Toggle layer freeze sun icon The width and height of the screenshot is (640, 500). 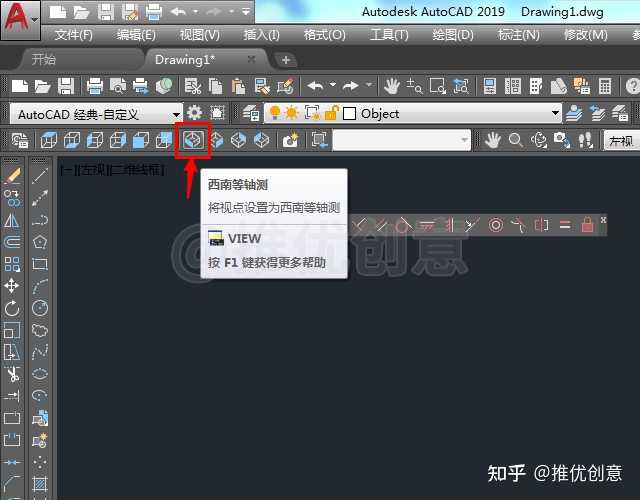point(291,113)
